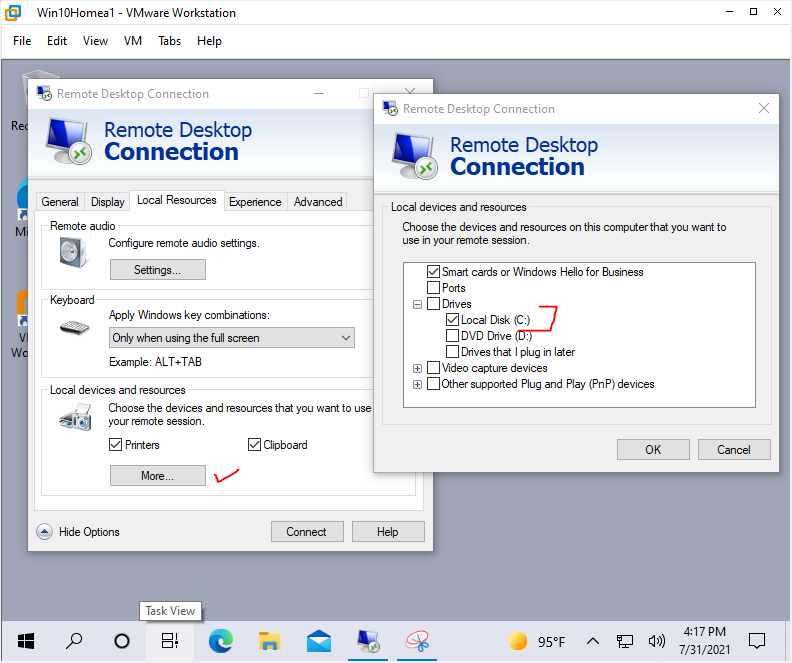The image size is (792, 663).
Task: Uncheck Local Disk (C:) checkbox
Action: coord(453,320)
